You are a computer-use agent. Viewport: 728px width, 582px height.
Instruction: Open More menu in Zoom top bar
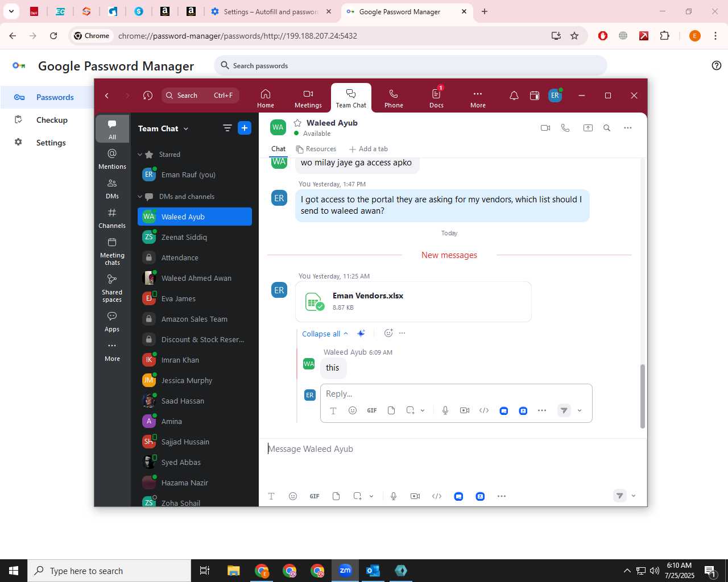(x=478, y=98)
